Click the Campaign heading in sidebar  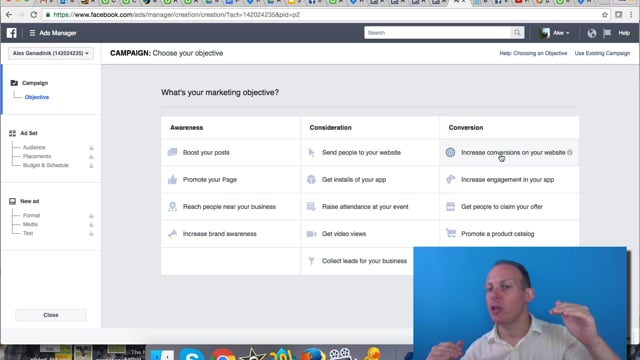coord(35,83)
